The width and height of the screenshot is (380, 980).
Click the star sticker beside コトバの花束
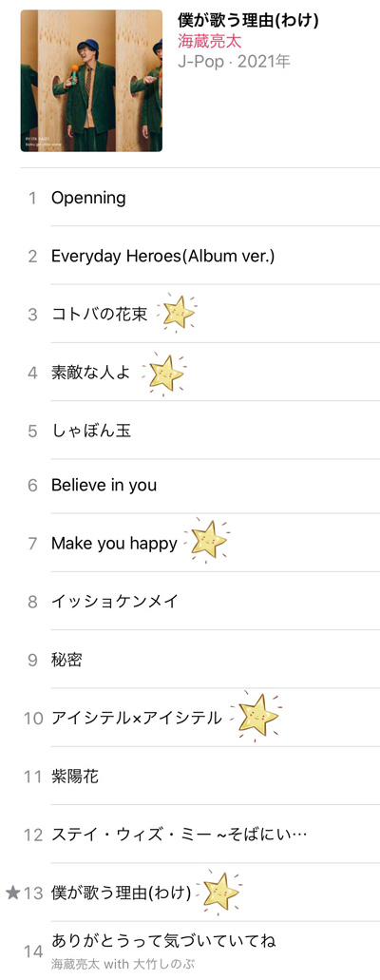pos(178,313)
